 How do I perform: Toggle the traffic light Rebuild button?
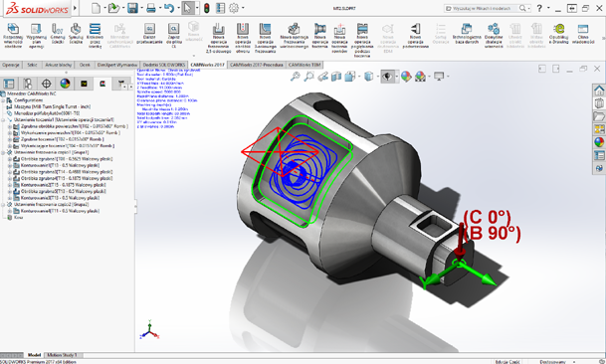pyautogui.click(x=206, y=8)
